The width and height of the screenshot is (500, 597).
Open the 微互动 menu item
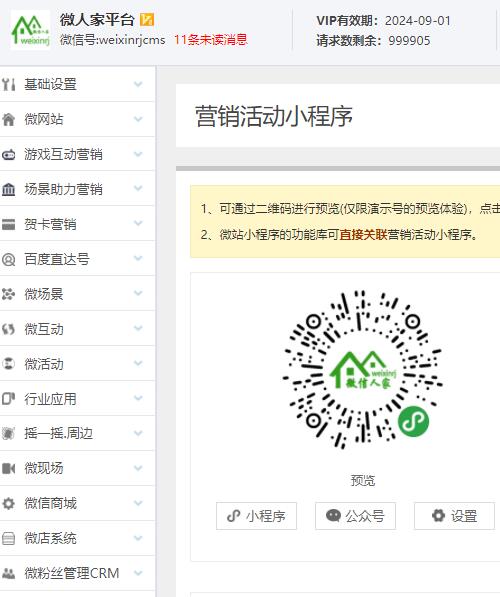point(77,329)
